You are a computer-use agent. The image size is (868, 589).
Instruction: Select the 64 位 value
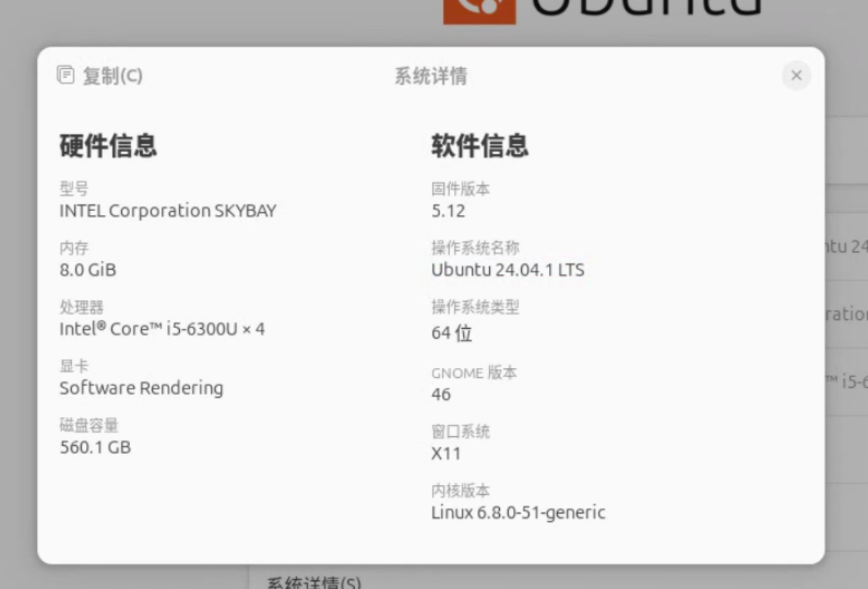pos(452,333)
